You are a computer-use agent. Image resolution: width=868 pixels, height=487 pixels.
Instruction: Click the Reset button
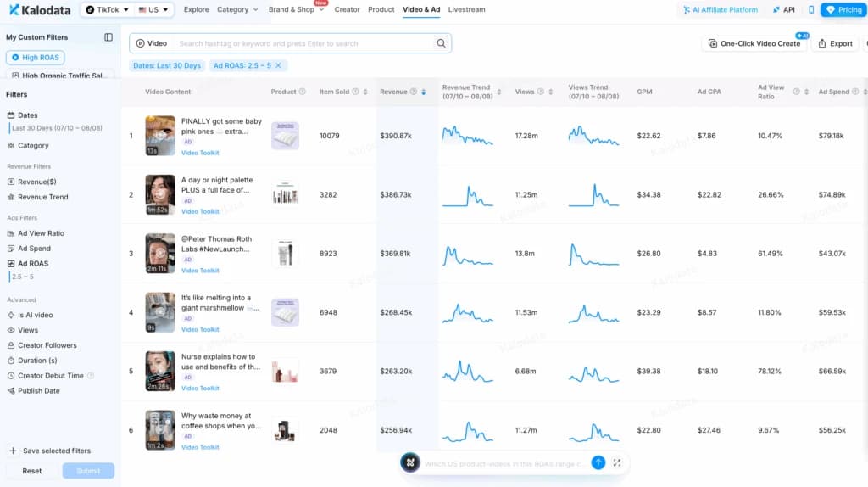[32, 471]
